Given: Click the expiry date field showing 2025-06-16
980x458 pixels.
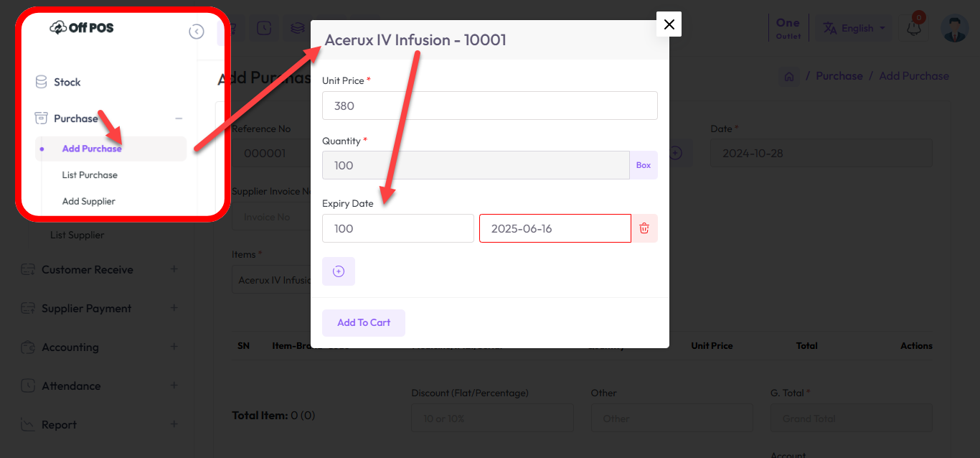Looking at the screenshot, I should click(x=555, y=228).
